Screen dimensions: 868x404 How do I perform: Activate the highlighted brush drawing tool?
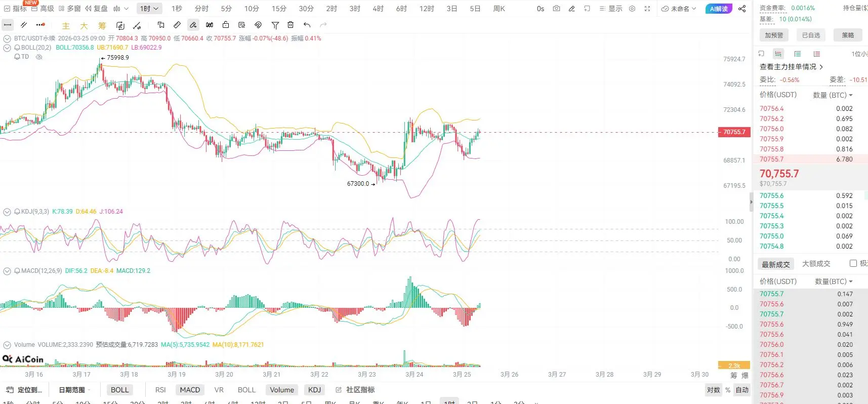coord(193,25)
